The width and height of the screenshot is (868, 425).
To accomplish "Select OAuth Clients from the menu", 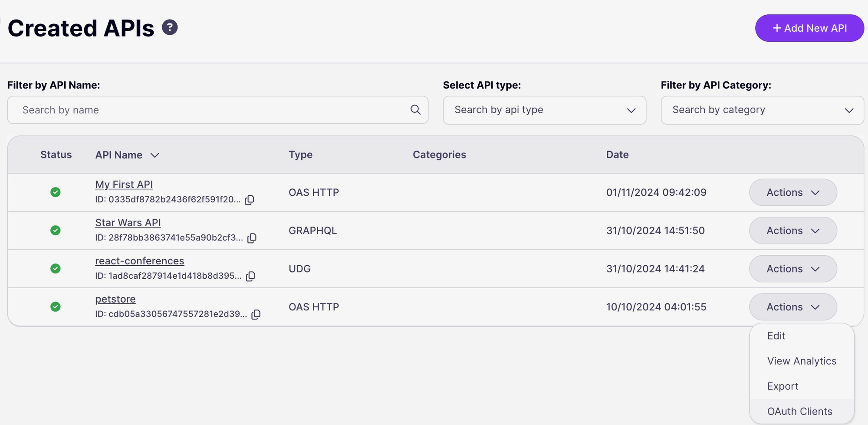I will click(800, 411).
